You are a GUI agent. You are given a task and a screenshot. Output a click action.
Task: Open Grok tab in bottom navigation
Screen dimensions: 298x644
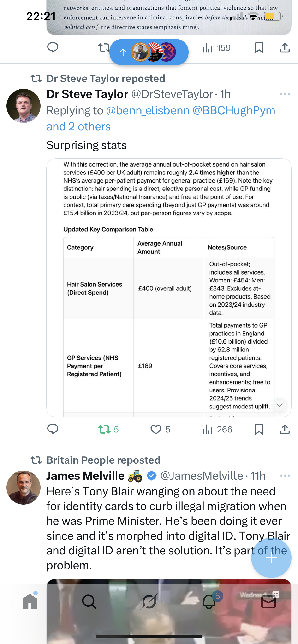pos(149,601)
